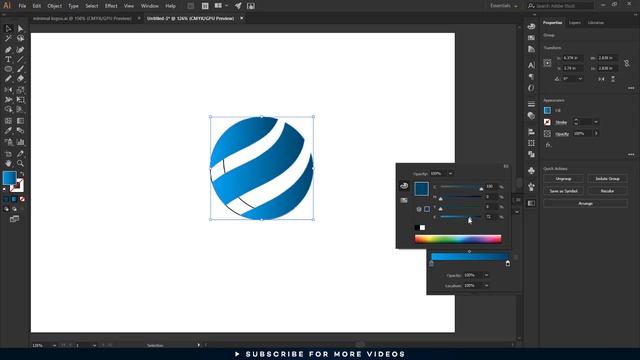Switch popup to Color mixer view

click(404, 186)
